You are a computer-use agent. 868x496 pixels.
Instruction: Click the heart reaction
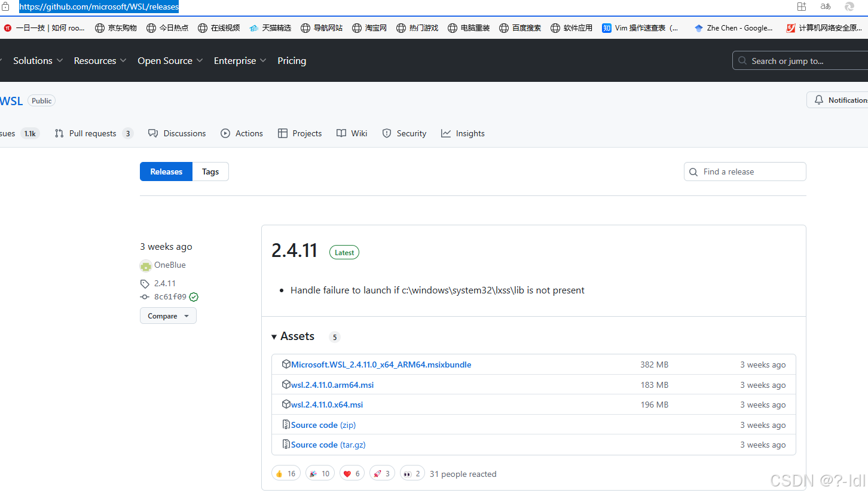[x=352, y=473]
